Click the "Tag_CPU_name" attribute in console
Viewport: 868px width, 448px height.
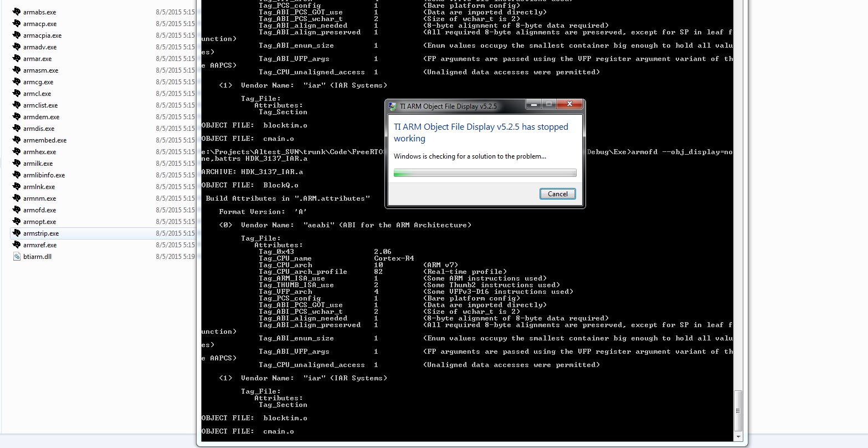[285, 258]
